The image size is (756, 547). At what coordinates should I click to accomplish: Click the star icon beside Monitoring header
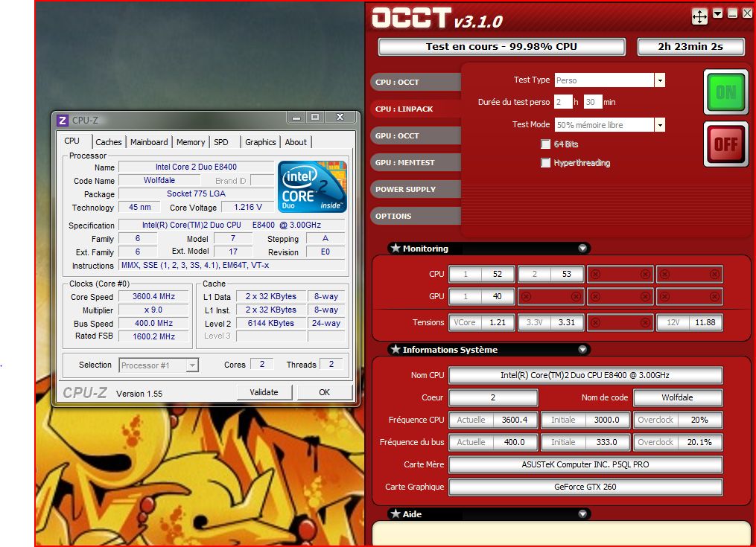395,249
